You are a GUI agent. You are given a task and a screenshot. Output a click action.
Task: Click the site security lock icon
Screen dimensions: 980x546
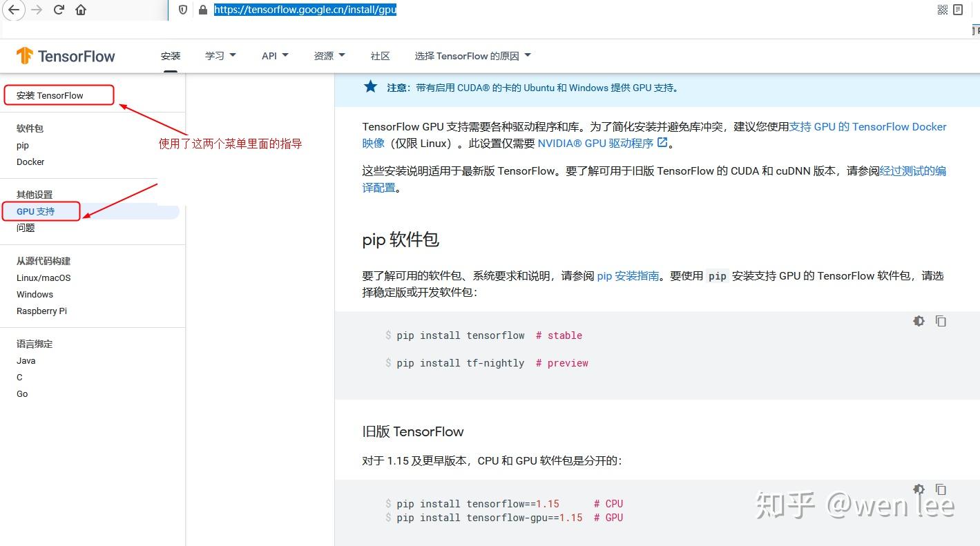pyautogui.click(x=202, y=10)
